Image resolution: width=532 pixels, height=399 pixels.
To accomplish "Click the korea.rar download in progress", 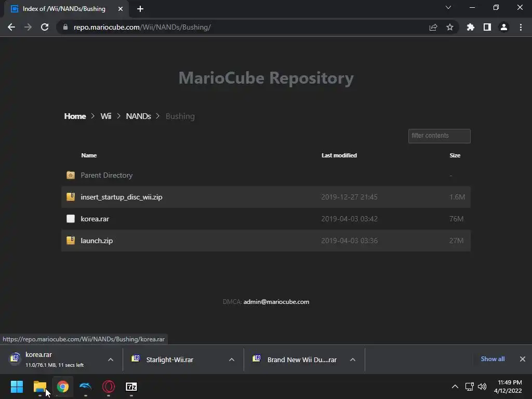I will [x=54, y=360].
